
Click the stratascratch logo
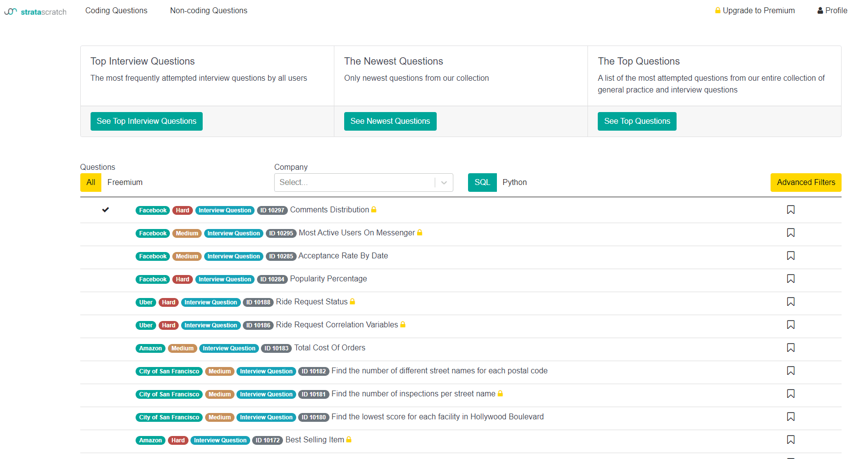coord(36,11)
